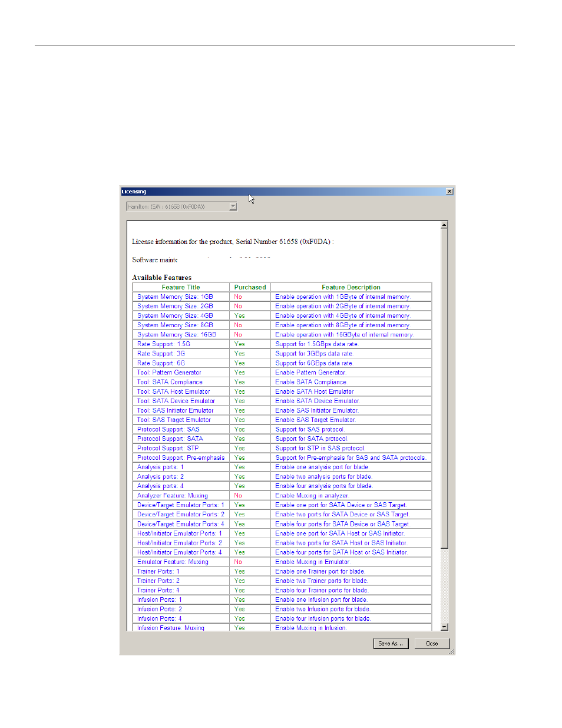Viewport: 562px width, 728px height.
Task: Click 'Emulator Feature: Muxing' cell
Action: click(x=181, y=562)
